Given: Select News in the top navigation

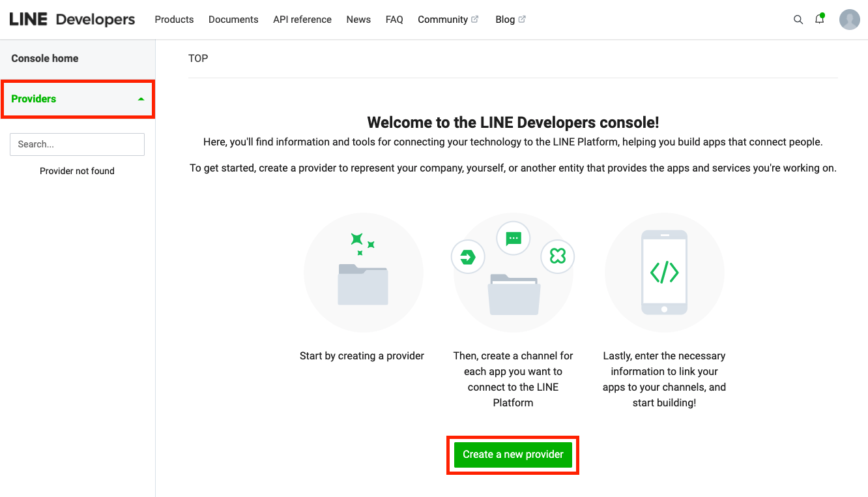Looking at the screenshot, I should coord(358,20).
